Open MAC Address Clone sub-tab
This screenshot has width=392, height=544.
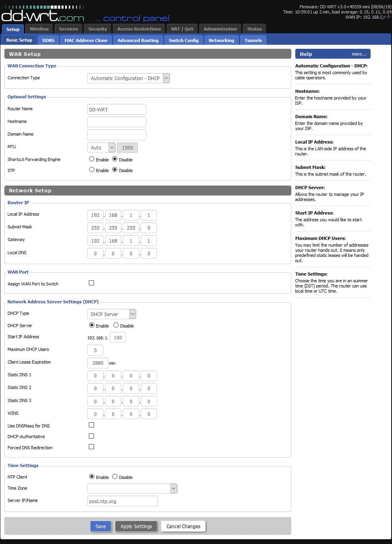pos(86,40)
